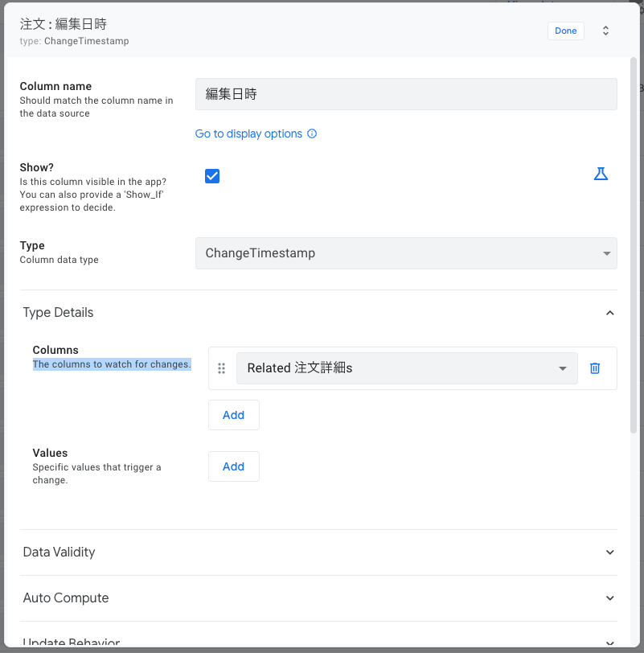The height and width of the screenshot is (653, 644).
Task: Click the highlighted 'The columns to watch for changes.' text
Action: (112, 364)
